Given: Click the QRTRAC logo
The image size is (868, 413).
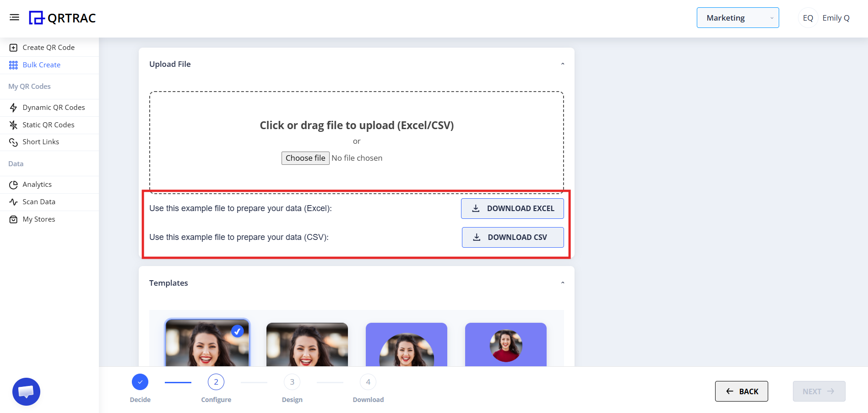Looking at the screenshot, I should tap(62, 18).
